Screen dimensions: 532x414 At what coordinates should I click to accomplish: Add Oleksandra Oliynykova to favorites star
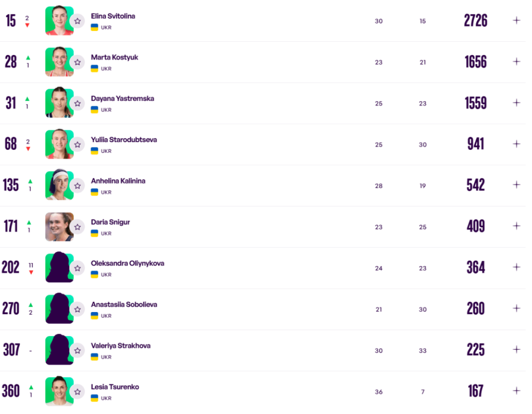click(77, 268)
